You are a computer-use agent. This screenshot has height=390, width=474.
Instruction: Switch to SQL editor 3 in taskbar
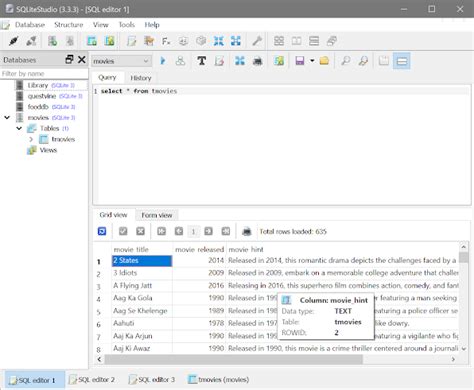click(152, 379)
